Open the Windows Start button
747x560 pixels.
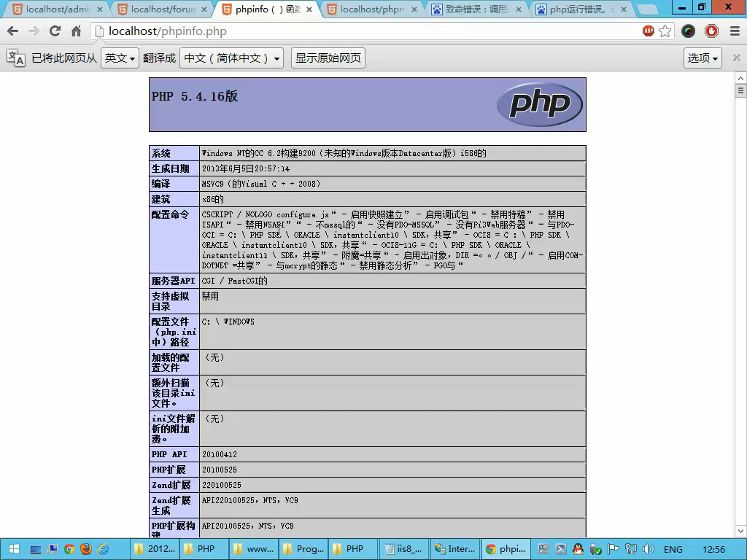point(14,549)
